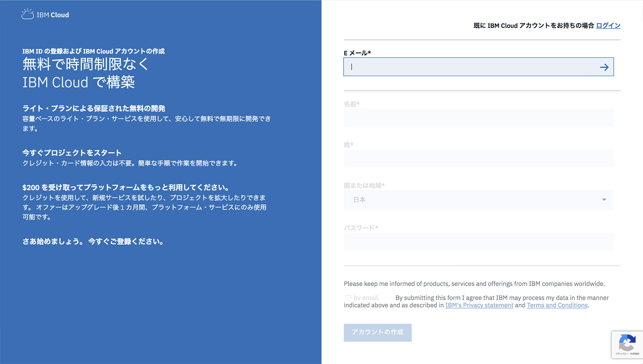Screen dimensions: 643x364
Task: Click the E メール* field label
Action: (357, 53)
